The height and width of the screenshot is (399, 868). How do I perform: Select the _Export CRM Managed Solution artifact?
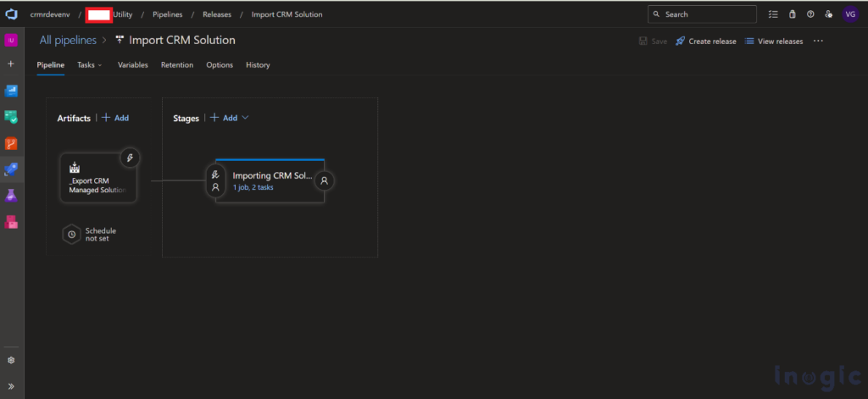(x=98, y=178)
